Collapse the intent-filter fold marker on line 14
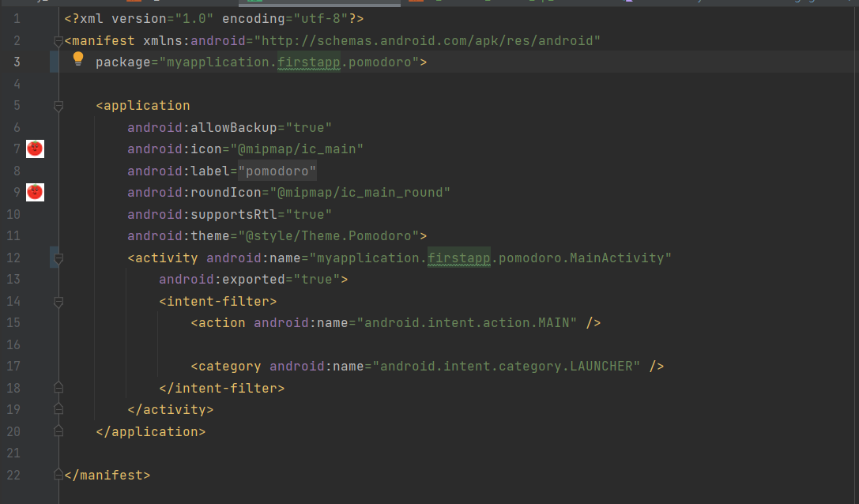The height and width of the screenshot is (504, 859). (58, 301)
